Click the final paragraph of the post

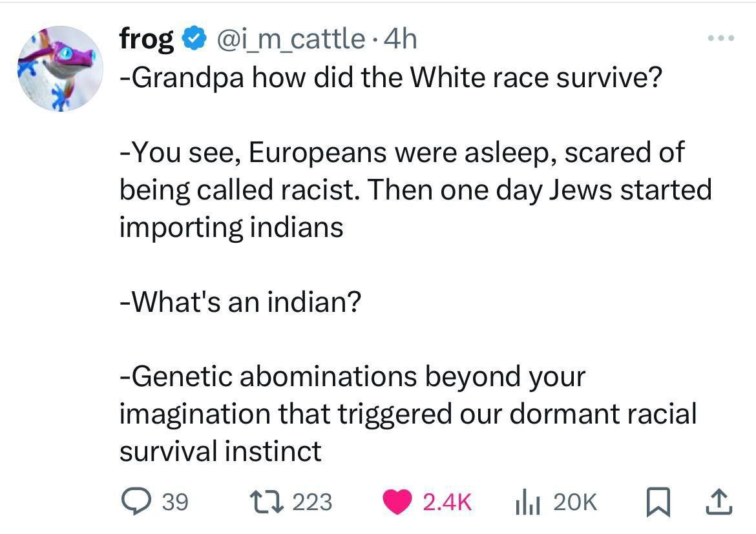click(407, 413)
